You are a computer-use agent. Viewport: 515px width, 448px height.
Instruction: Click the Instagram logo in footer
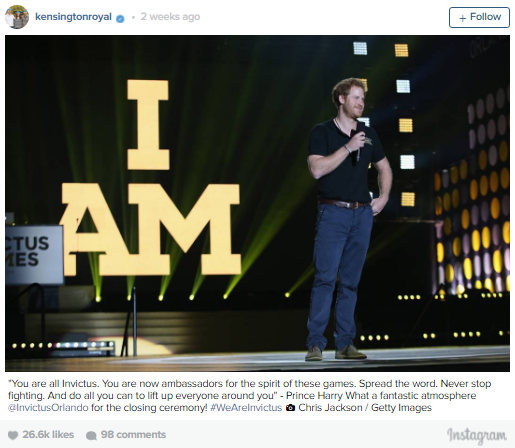tap(477, 435)
